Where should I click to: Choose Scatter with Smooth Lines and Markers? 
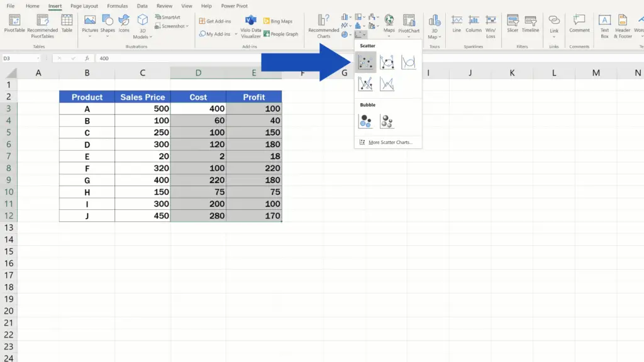(x=387, y=62)
